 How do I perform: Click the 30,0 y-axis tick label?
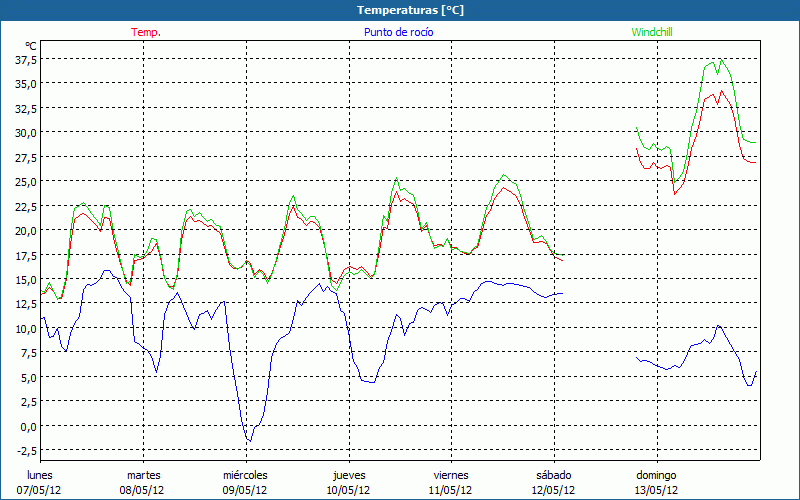coord(26,132)
